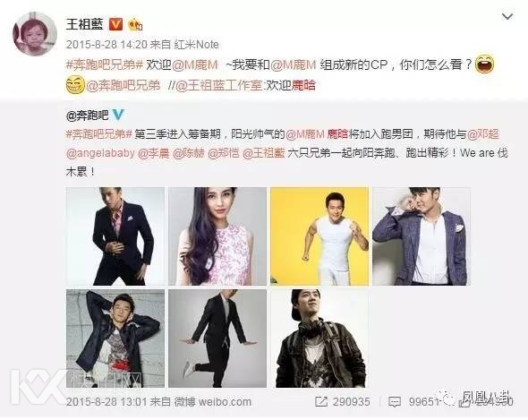
Task: Open the @奔跑吧 reposted account name
Action: point(87,116)
